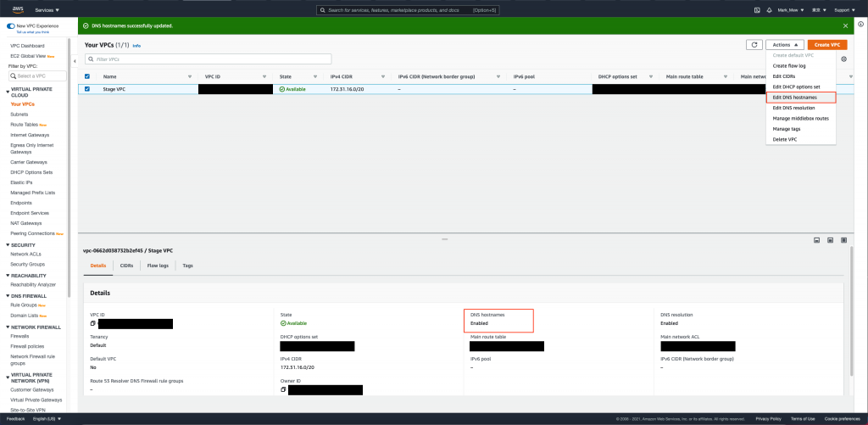Screen dimensions: 868x425
Task: Toggle the select-all VPCs header checkbox
Action: (x=87, y=76)
